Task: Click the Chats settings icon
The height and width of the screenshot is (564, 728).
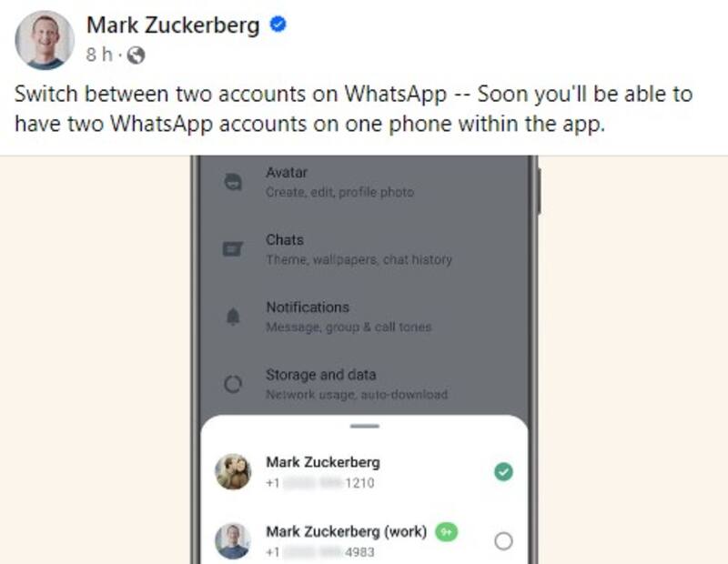Action: [x=233, y=249]
